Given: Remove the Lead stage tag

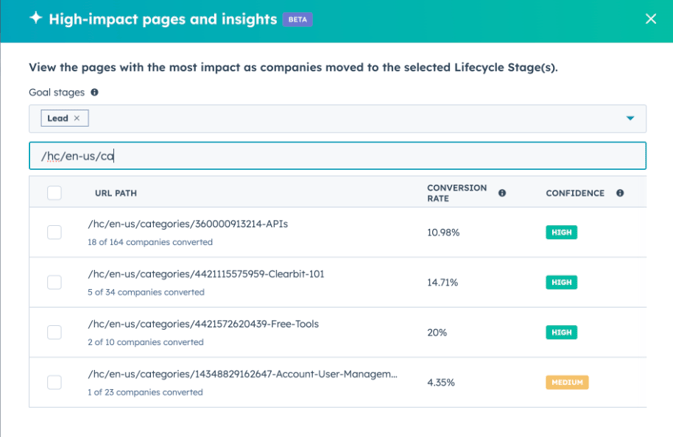Looking at the screenshot, I should [x=77, y=118].
